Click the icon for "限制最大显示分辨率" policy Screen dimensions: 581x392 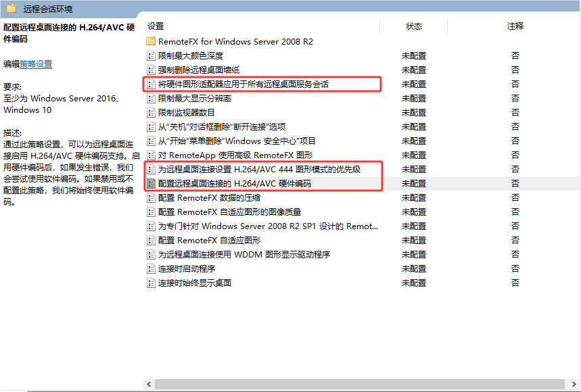(x=151, y=98)
